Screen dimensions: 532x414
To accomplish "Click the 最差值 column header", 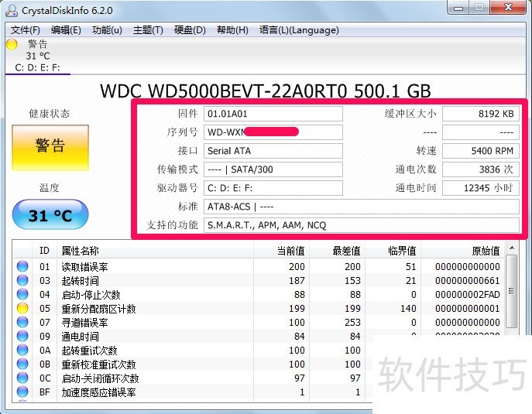I will (x=337, y=251).
